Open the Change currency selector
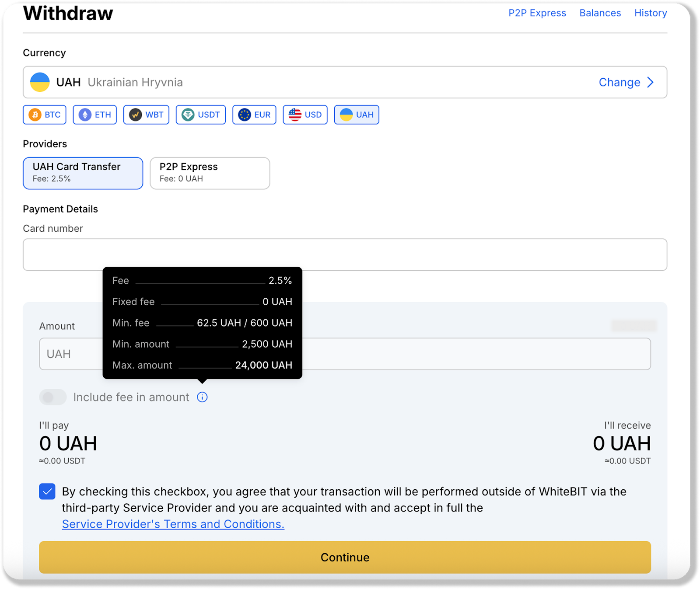The width and height of the screenshot is (700, 589). pos(626,82)
